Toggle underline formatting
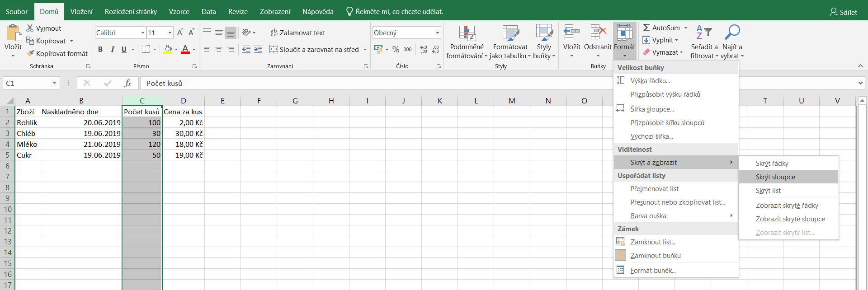This screenshot has width=868, height=290. pos(124,49)
